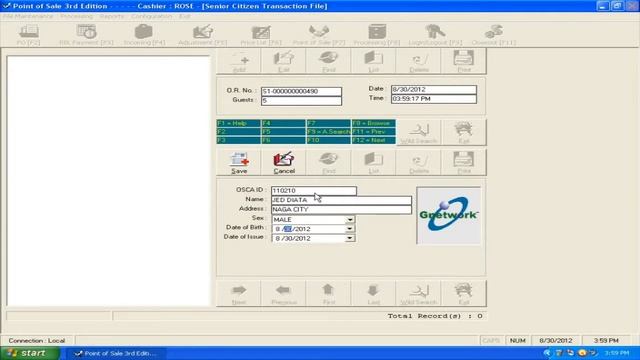Click the empty white list panel
Image resolution: width=640 pixels, height=360 pixels.
tap(109, 181)
